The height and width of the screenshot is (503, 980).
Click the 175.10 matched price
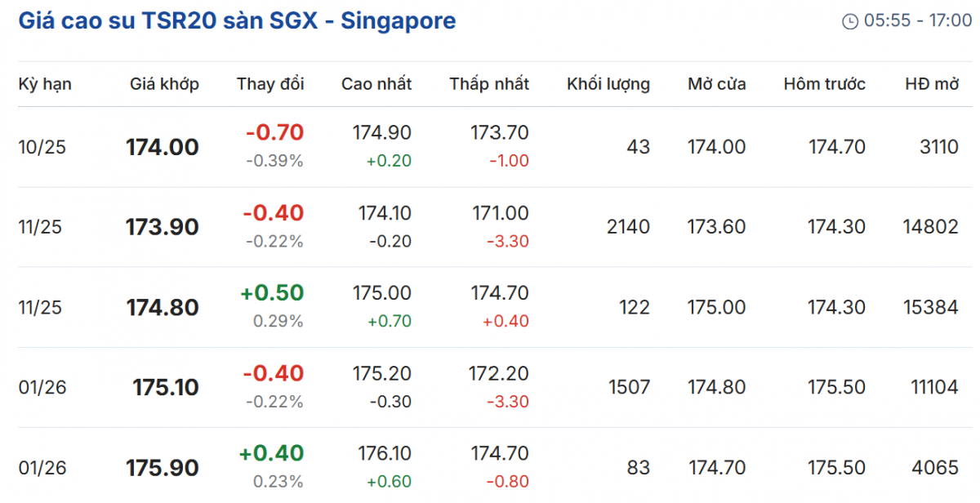click(x=166, y=388)
